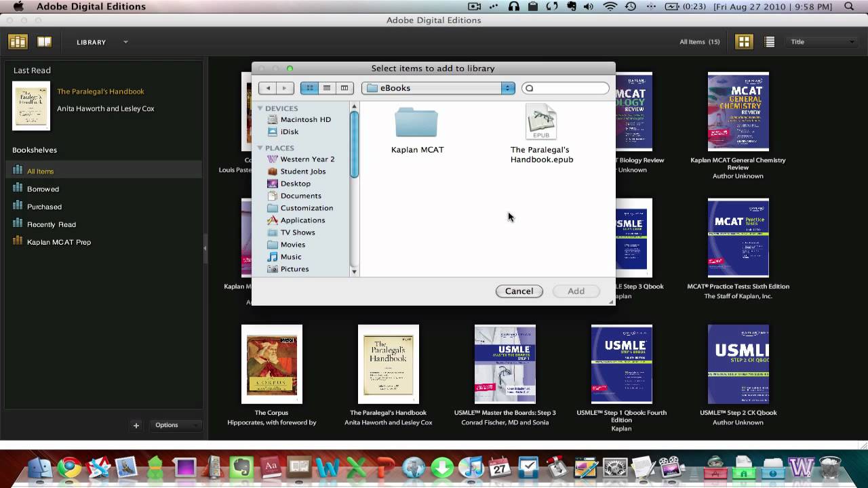Open the eBooks folder path dropdown
This screenshot has height=488, width=868.
(x=438, y=88)
